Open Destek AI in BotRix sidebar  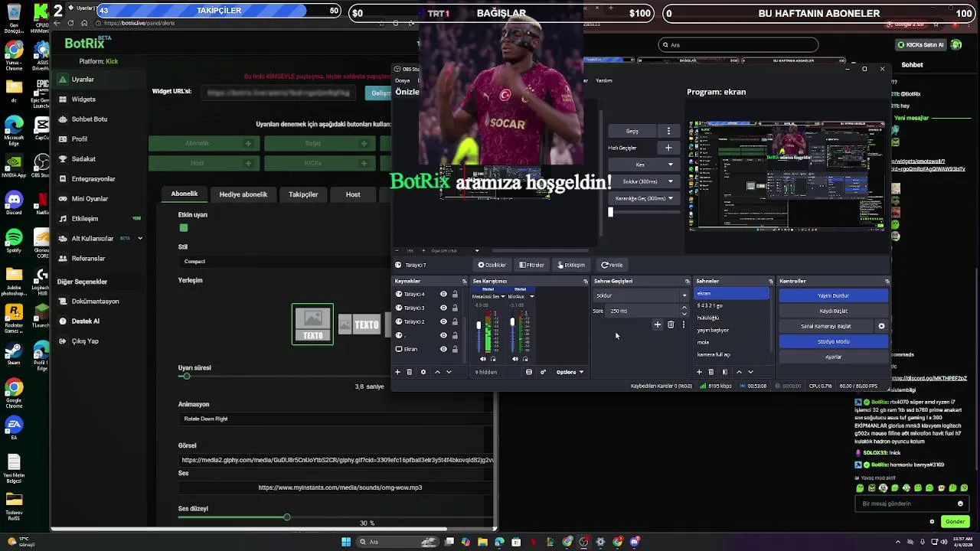click(85, 321)
